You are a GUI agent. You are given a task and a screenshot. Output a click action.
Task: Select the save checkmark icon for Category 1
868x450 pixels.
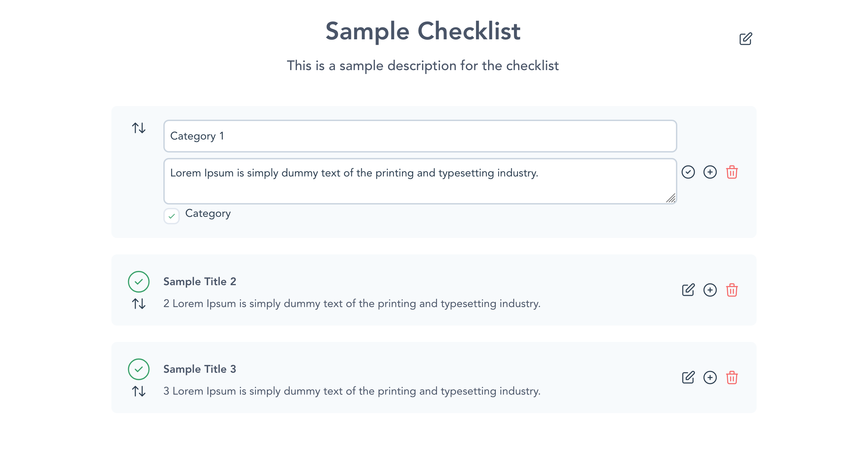click(x=688, y=172)
